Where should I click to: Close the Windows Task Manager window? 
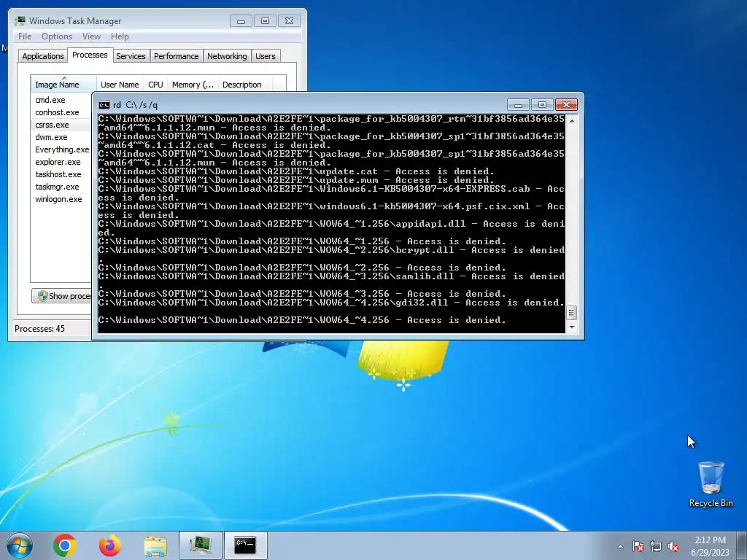[x=289, y=21]
